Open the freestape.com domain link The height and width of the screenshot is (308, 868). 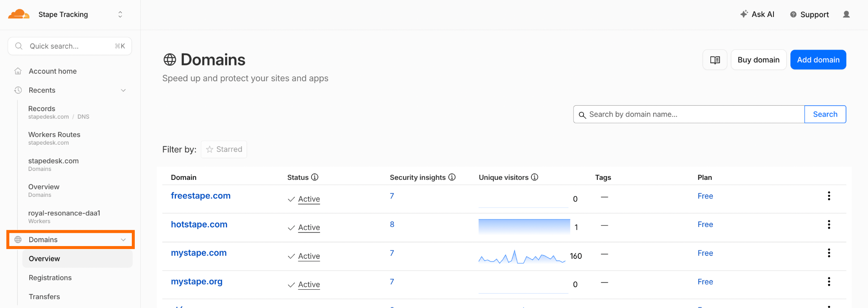coord(200,196)
